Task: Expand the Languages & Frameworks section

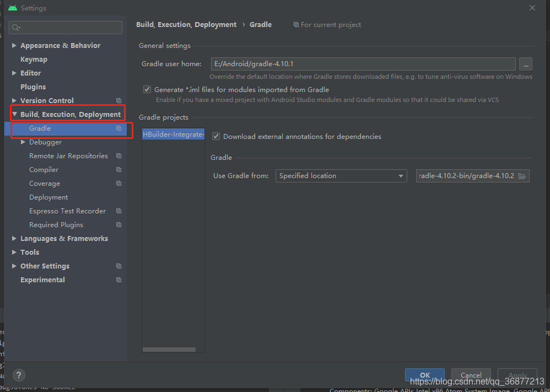Action: point(14,238)
